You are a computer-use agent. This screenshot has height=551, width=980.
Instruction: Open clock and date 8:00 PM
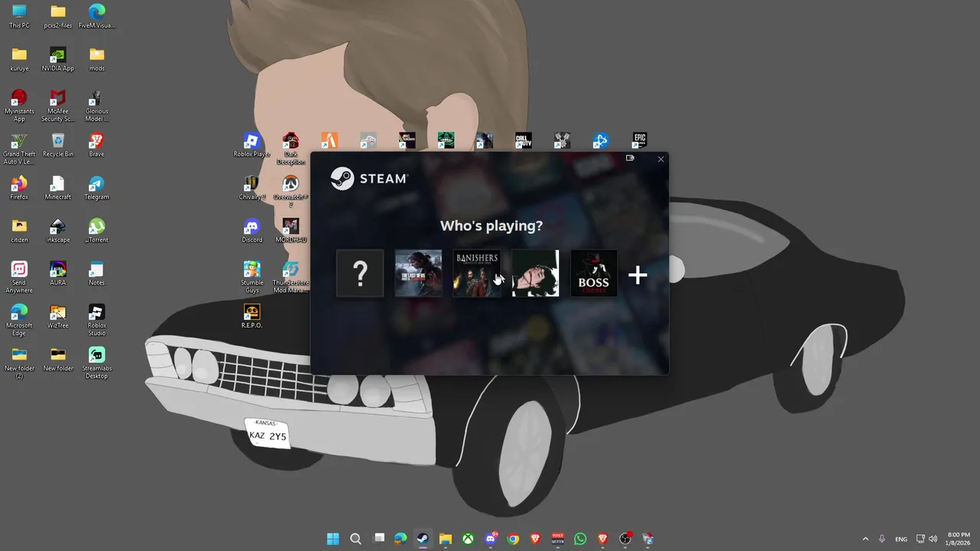click(959, 539)
